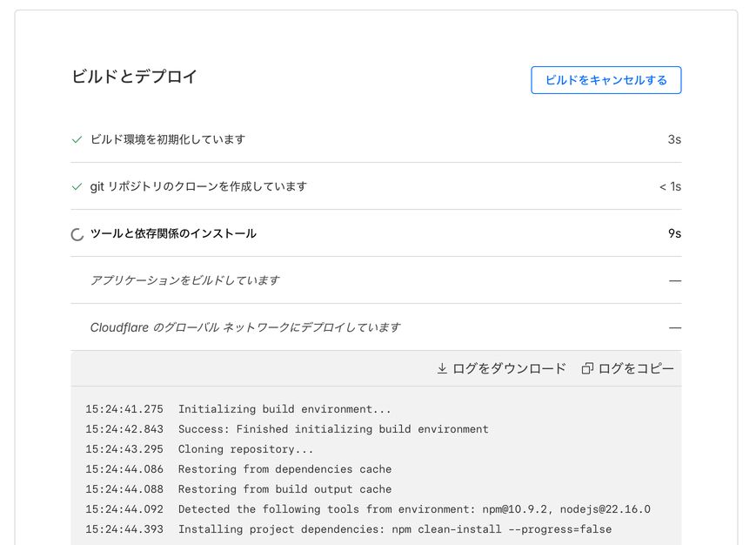Click the 'Detected the following tools' log line
Screen dimensions: 756x545
tap(414, 509)
